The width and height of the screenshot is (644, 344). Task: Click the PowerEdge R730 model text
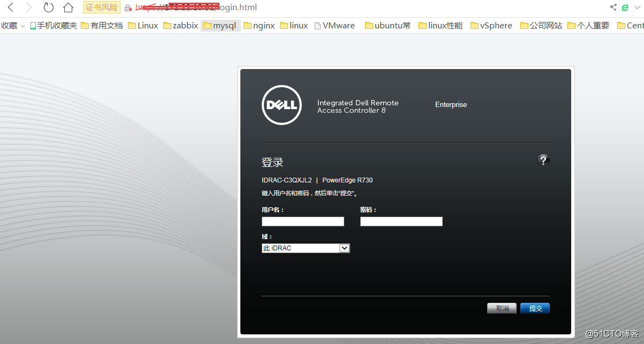pyautogui.click(x=347, y=180)
